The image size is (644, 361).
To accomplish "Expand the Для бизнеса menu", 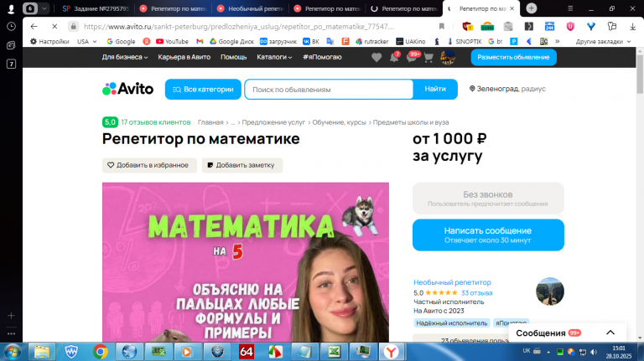I will click(125, 57).
